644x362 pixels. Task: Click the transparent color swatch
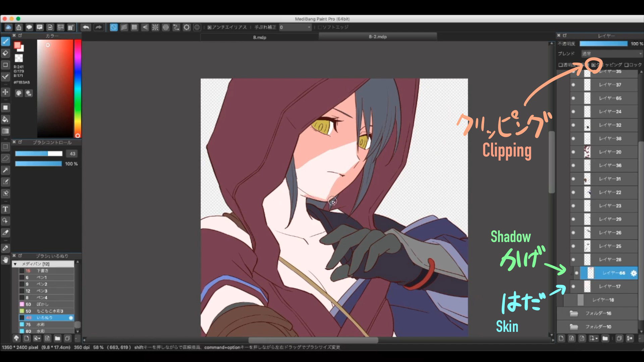tap(19, 58)
